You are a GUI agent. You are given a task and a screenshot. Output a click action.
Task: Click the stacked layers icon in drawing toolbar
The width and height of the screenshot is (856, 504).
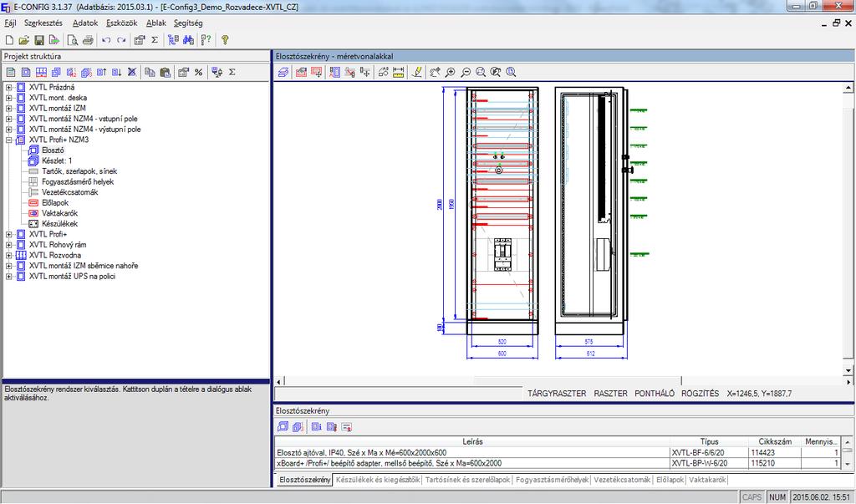click(283, 72)
